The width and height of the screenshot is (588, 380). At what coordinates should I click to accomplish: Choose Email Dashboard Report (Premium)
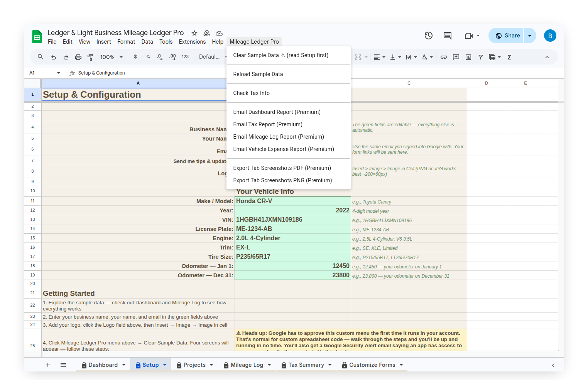click(x=289, y=112)
